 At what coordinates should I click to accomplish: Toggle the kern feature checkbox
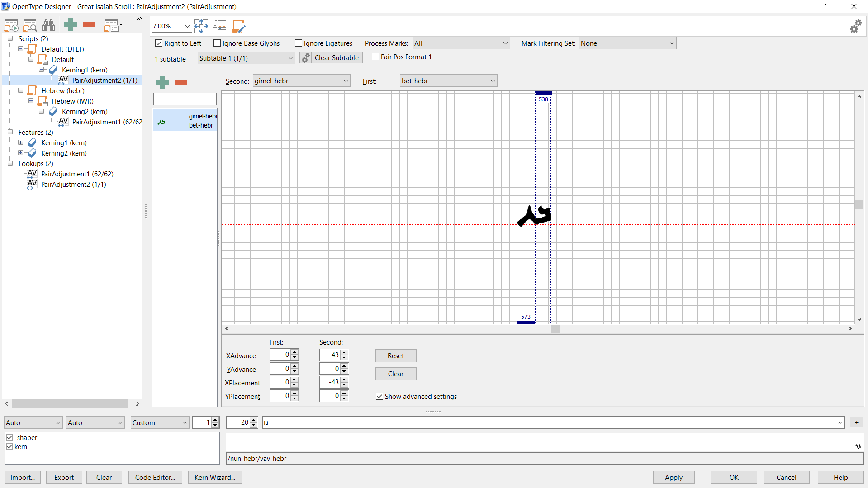(x=9, y=446)
